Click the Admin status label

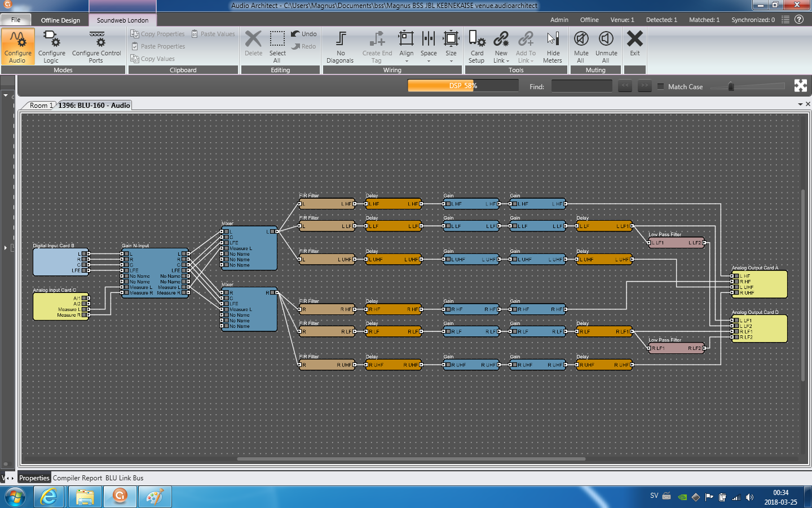click(559, 20)
